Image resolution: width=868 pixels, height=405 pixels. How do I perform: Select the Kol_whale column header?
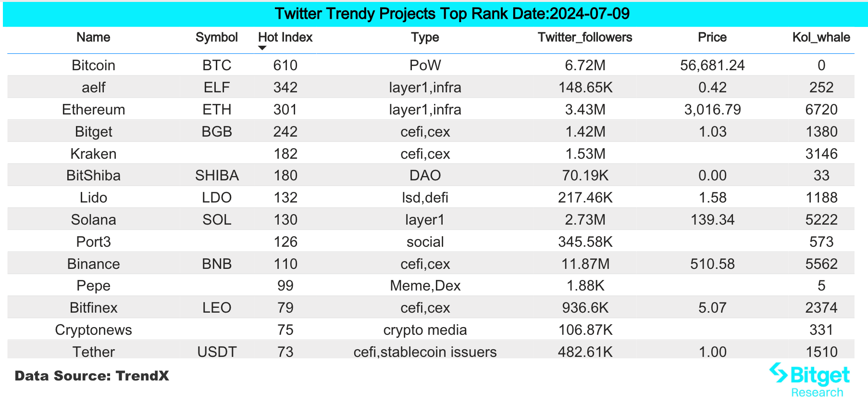click(821, 38)
